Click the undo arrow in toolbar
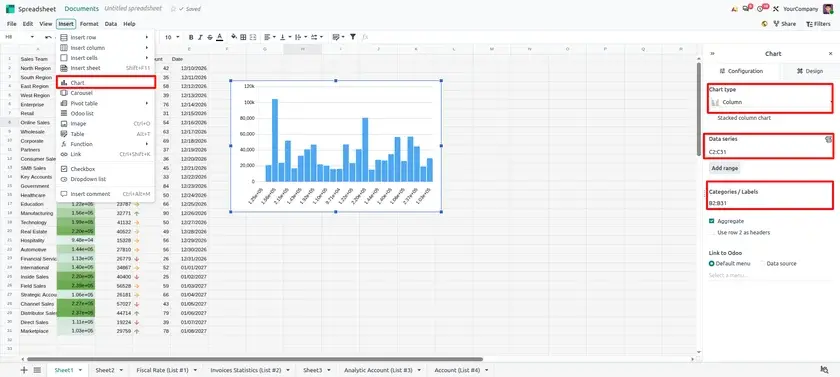The height and width of the screenshot is (377, 840). click(x=48, y=37)
